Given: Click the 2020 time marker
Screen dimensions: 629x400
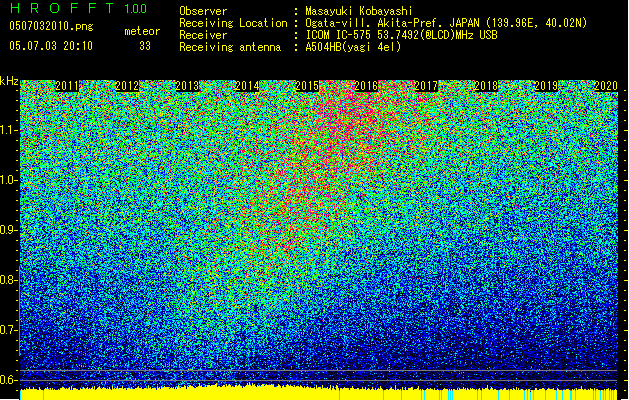Looking at the screenshot, I should point(606,86).
